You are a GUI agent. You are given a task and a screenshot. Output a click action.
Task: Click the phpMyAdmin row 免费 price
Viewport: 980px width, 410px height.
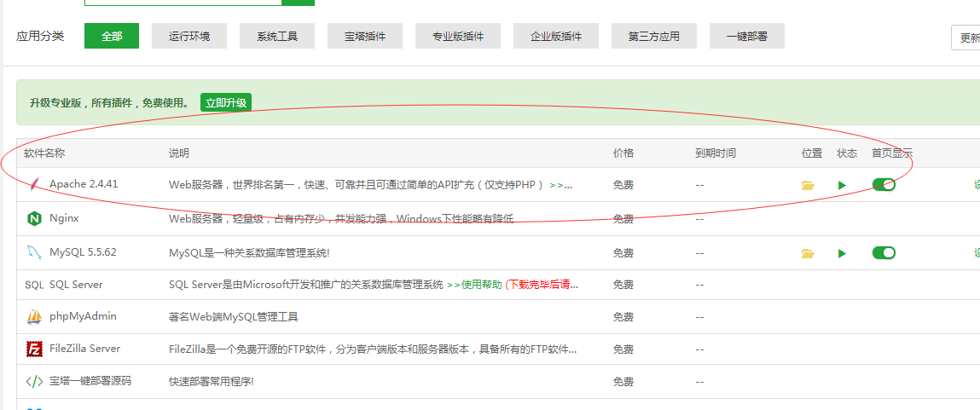click(623, 317)
